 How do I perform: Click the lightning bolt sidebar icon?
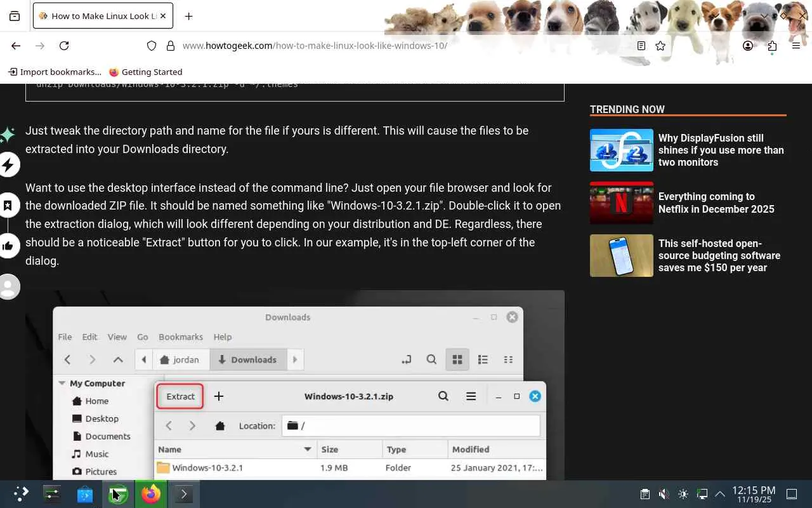tap(8, 165)
